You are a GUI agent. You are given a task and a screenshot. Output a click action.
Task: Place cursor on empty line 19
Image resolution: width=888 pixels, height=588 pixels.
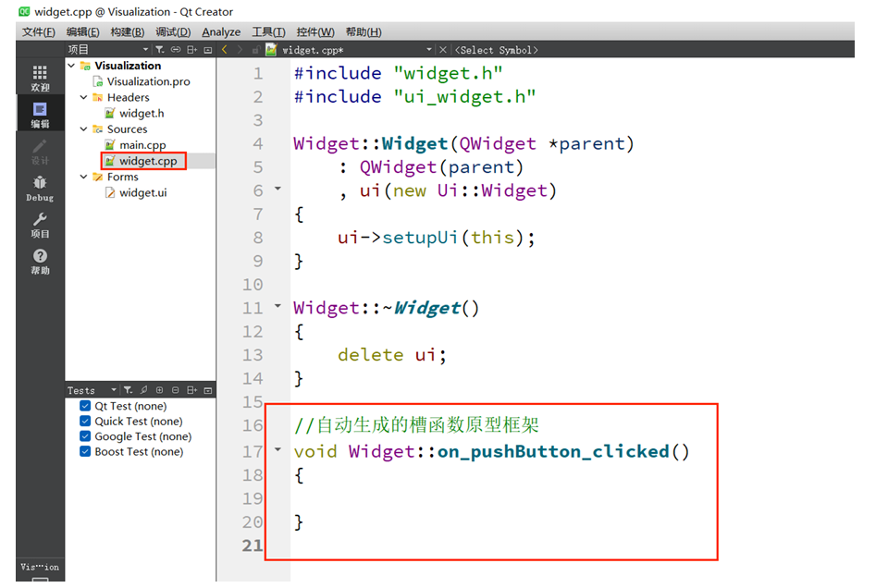click(x=504, y=498)
